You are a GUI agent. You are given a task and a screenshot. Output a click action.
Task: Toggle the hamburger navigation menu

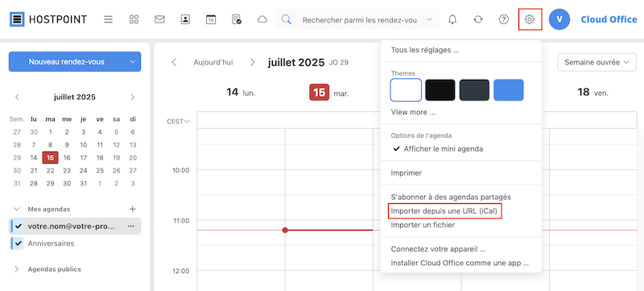[x=108, y=19]
